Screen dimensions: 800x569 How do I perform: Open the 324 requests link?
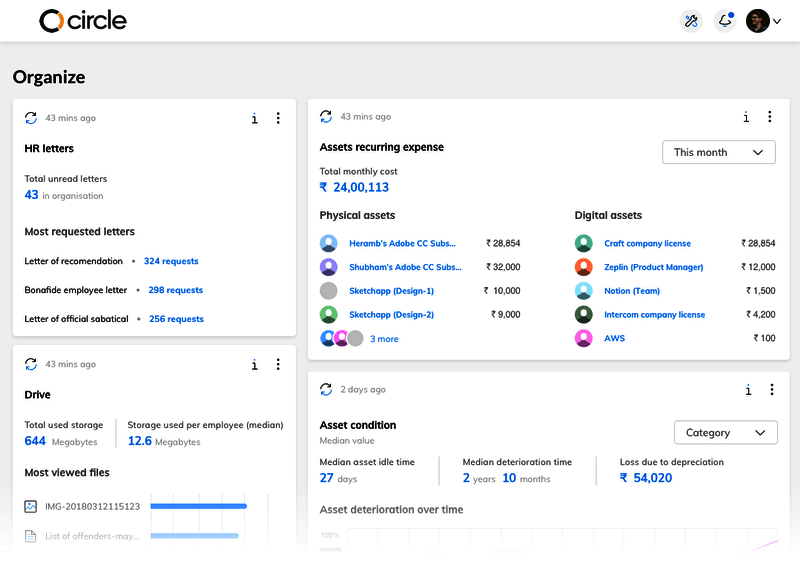171,261
